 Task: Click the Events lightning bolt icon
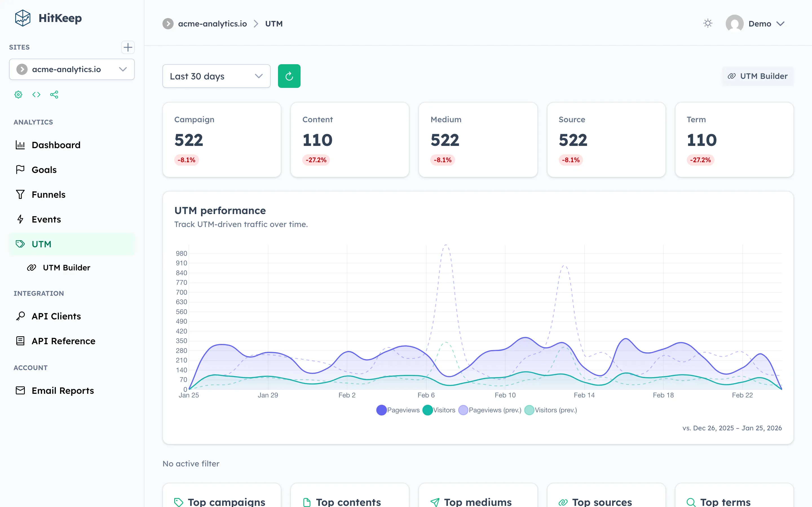pyautogui.click(x=20, y=219)
